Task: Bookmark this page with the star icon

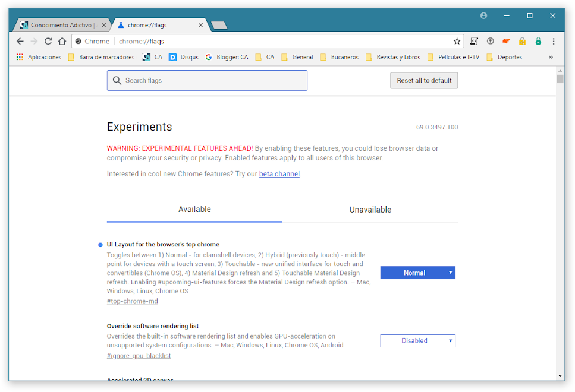Action: (x=457, y=42)
